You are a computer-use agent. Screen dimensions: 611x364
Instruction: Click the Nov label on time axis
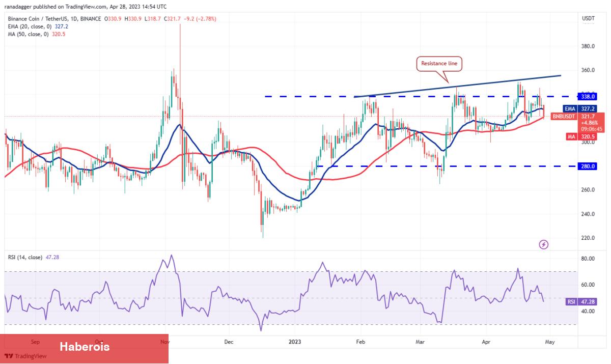(164, 342)
